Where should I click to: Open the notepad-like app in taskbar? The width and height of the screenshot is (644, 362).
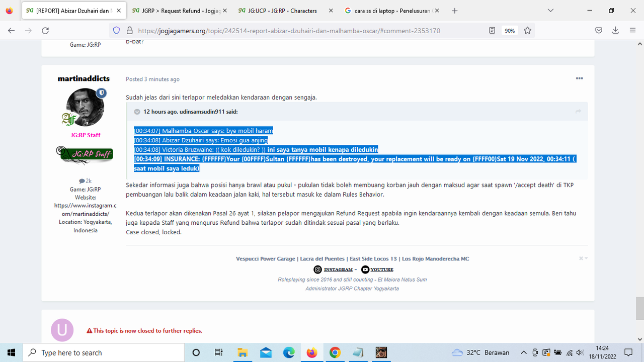[358, 352]
